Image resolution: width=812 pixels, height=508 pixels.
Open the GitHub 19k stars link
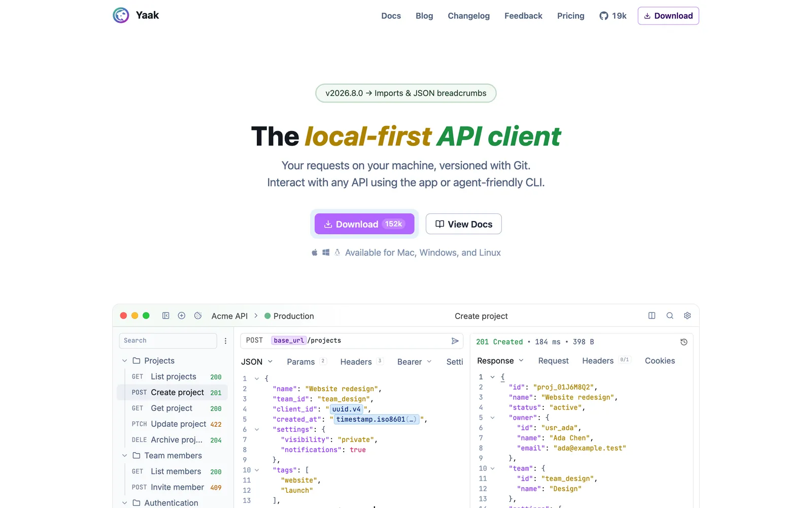coord(613,16)
